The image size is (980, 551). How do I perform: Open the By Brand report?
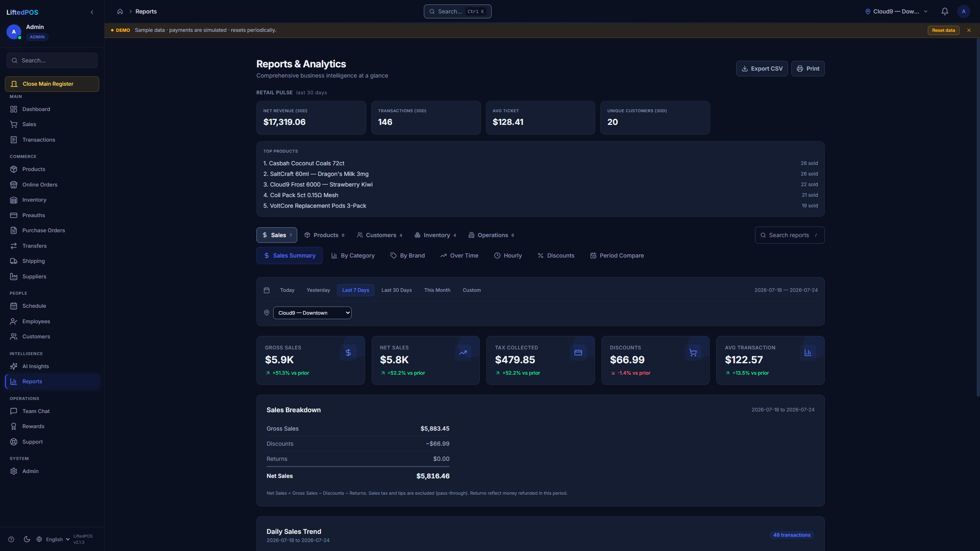408,256
